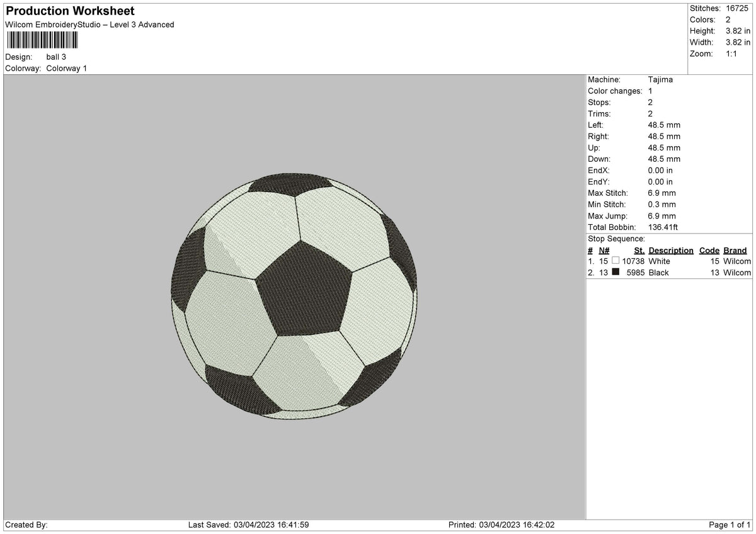Image resolution: width=756 pixels, height=534 pixels.
Task: Click the Colors value 2
Action: (x=728, y=20)
